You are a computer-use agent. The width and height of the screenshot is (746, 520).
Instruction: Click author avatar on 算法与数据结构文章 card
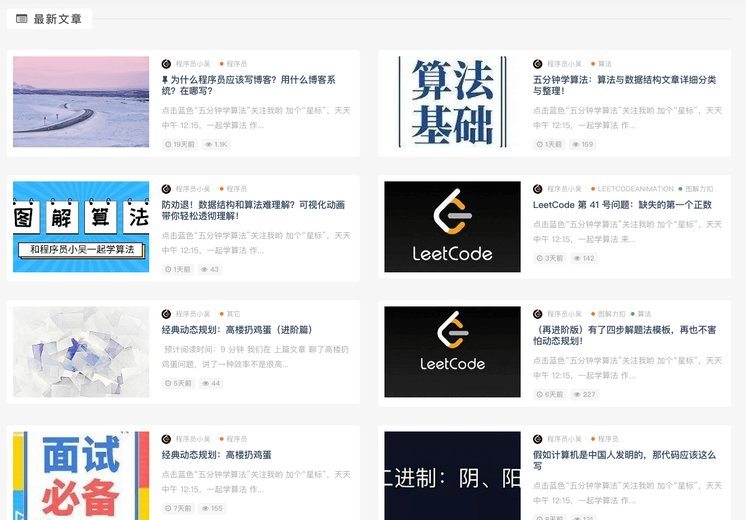point(538,64)
